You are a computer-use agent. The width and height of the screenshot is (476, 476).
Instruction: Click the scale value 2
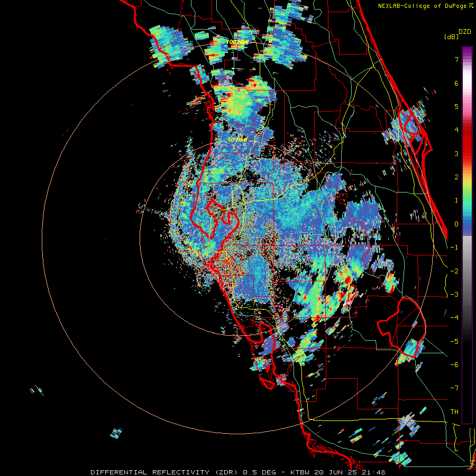point(456,177)
